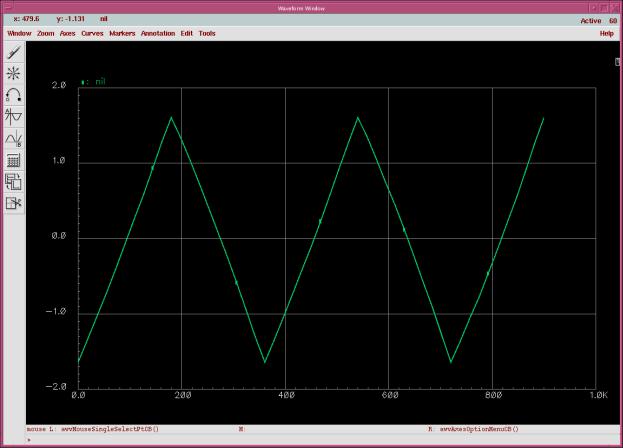Click the 'y: -1.131' coordinate readout
Screen dimensions: 623x448
pyautogui.click(x=71, y=19)
